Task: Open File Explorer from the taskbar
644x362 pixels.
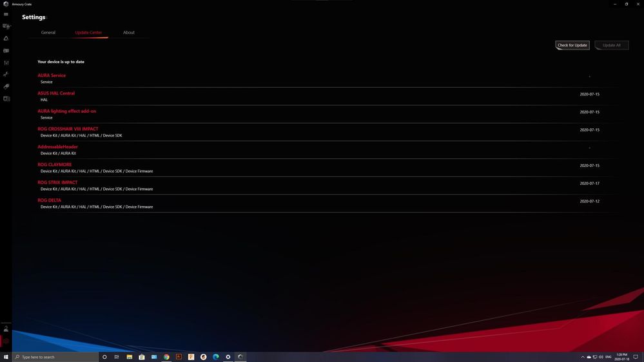Action: pyautogui.click(x=129, y=357)
